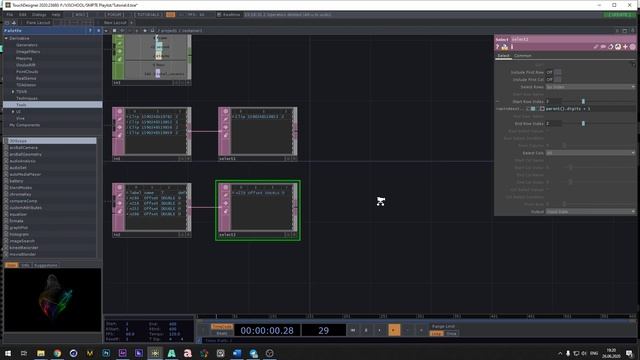Step forward one frame in timeline
Image resolution: width=640 pixels, height=360 pixels.
(421, 330)
